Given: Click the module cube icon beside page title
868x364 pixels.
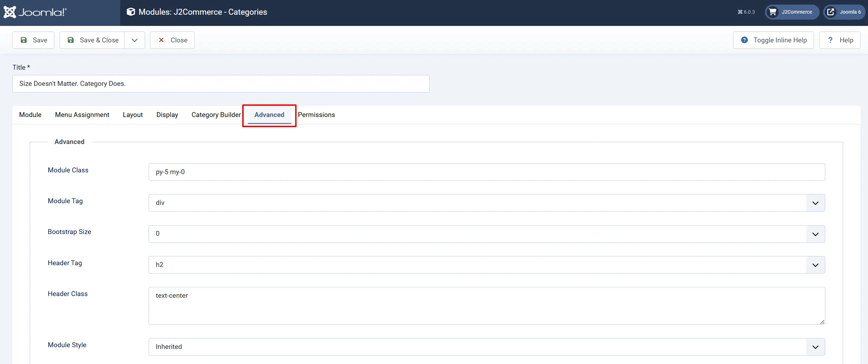Looking at the screenshot, I should [x=131, y=12].
